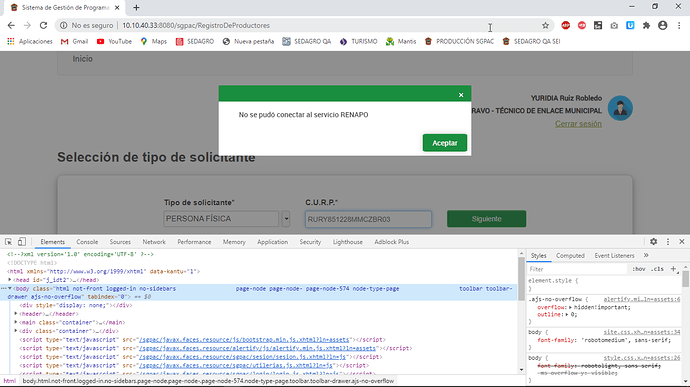Close the Sistema de Gestión tab
690x387 pixels.
pyautogui.click(x=117, y=7)
